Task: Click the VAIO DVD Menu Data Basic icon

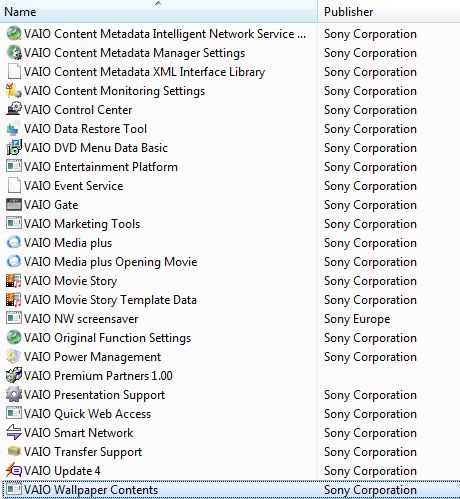Action: [x=14, y=147]
